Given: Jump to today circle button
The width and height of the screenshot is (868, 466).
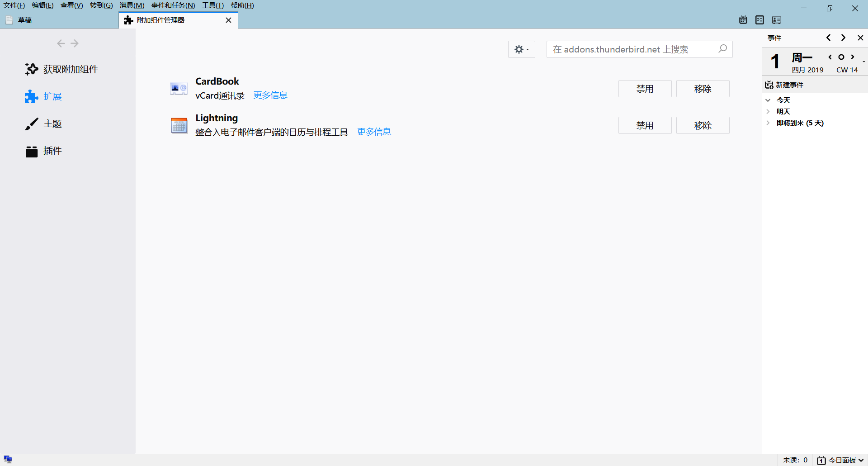Looking at the screenshot, I should 841,57.
